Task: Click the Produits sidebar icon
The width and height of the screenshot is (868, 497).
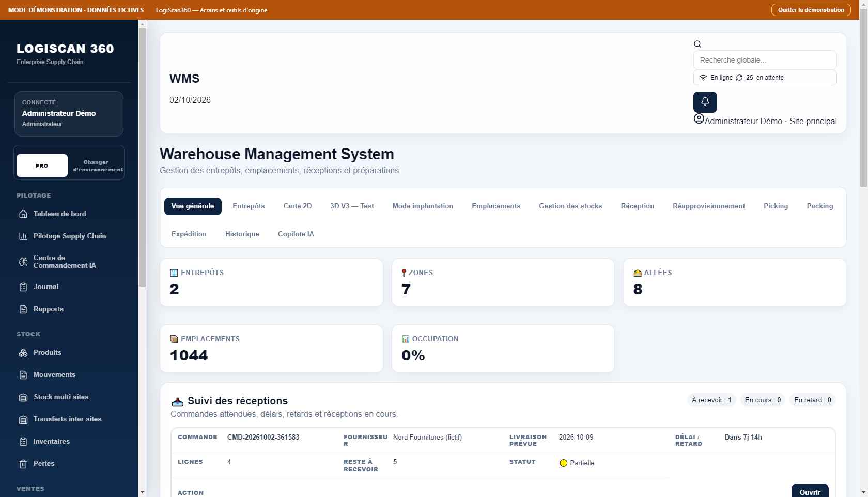Action: click(23, 353)
